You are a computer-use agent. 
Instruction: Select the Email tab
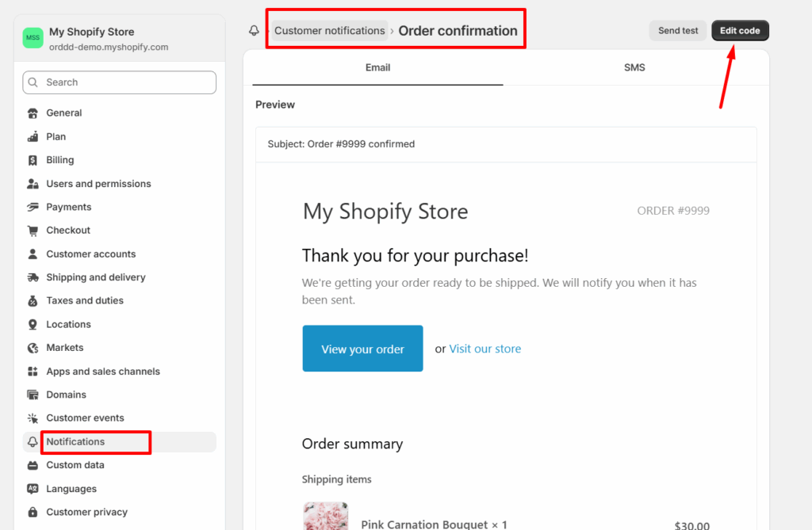click(x=377, y=68)
